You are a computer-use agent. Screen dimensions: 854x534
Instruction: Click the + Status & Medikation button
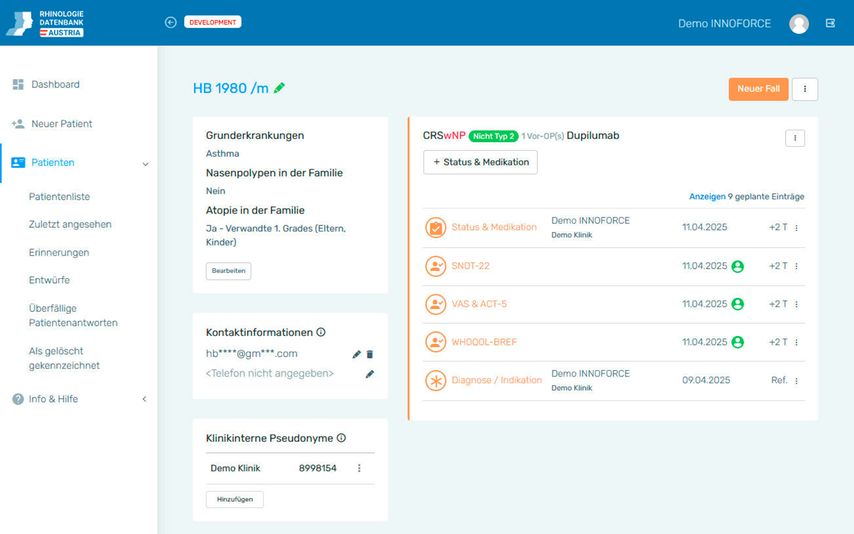tap(480, 162)
